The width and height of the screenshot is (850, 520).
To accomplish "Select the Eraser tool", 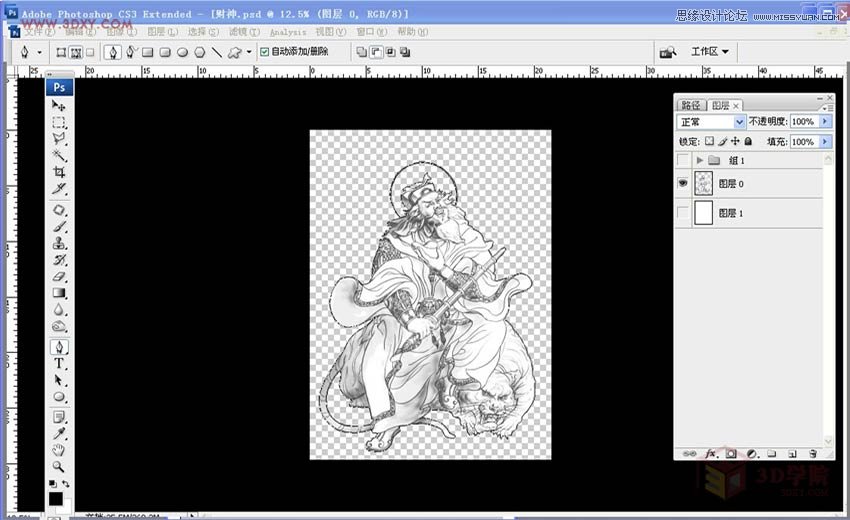I will [59, 277].
